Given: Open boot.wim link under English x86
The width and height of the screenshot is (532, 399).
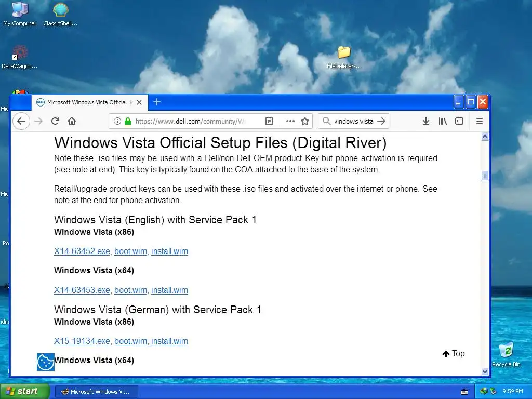Looking at the screenshot, I should click(x=130, y=251).
